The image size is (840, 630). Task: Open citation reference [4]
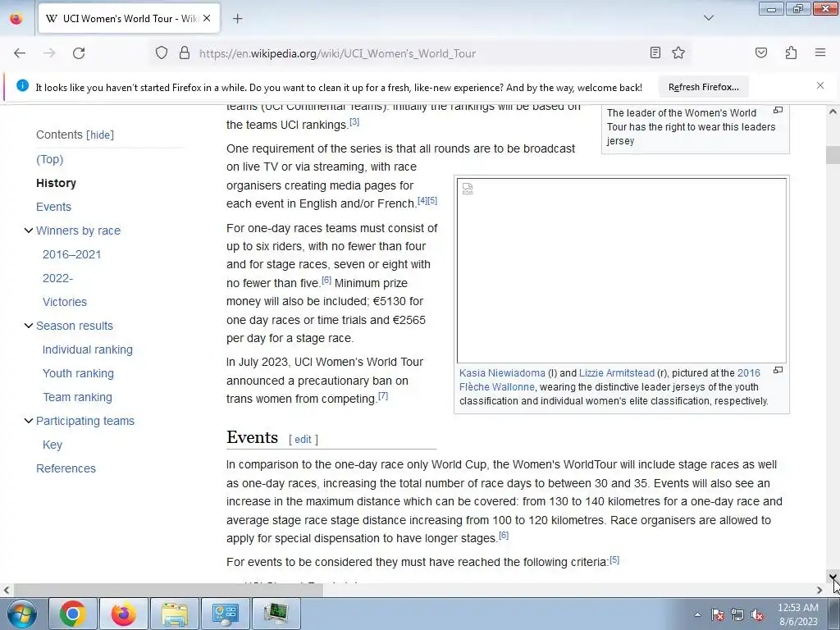[x=422, y=200]
